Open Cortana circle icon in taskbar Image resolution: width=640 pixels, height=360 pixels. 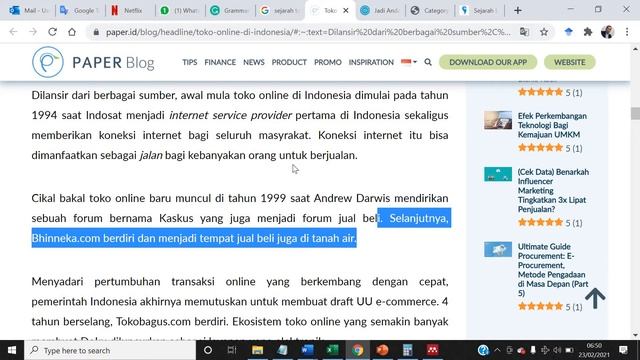pyautogui.click(x=208, y=350)
